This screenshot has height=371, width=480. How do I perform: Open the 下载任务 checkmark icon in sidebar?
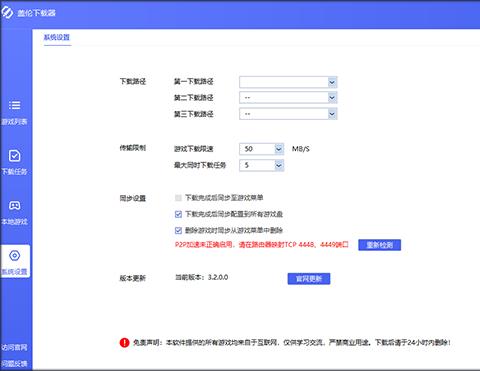[14, 156]
